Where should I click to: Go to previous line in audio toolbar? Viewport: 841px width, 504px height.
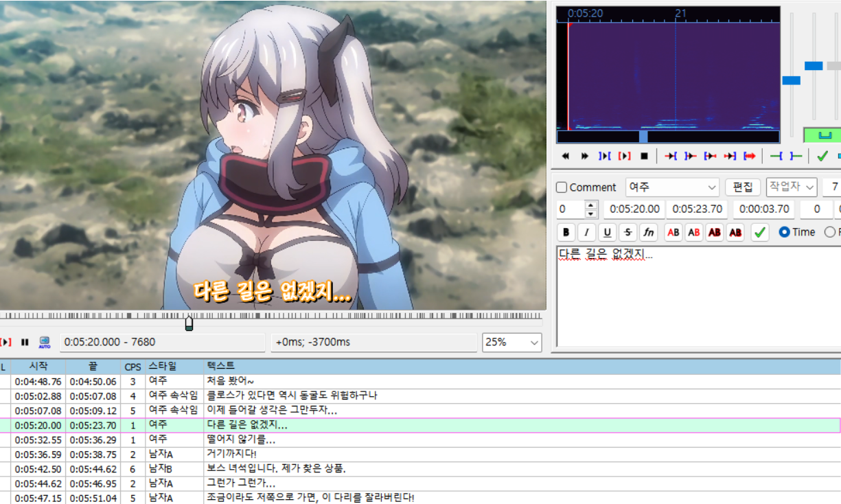click(565, 156)
